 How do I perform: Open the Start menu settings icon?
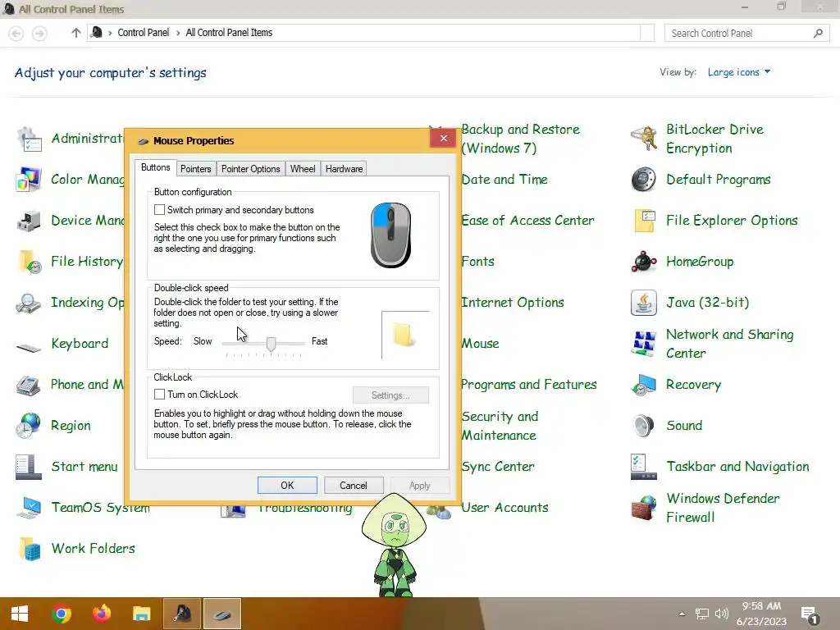click(x=29, y=467)
